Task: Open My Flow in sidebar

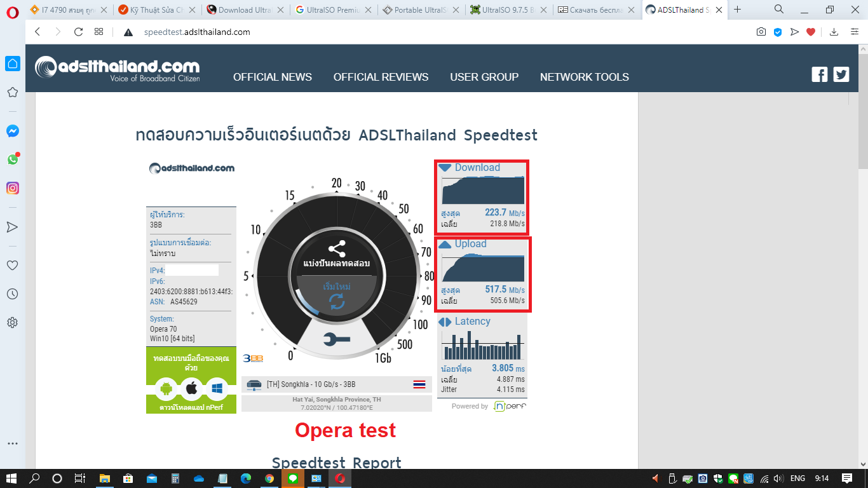Action: pos(12,227)
